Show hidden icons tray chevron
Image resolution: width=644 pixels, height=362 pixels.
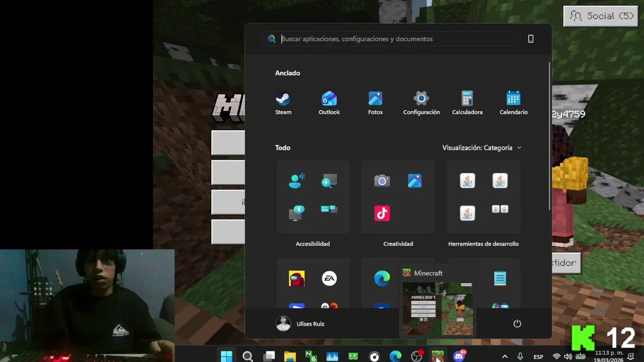[505, 356]
